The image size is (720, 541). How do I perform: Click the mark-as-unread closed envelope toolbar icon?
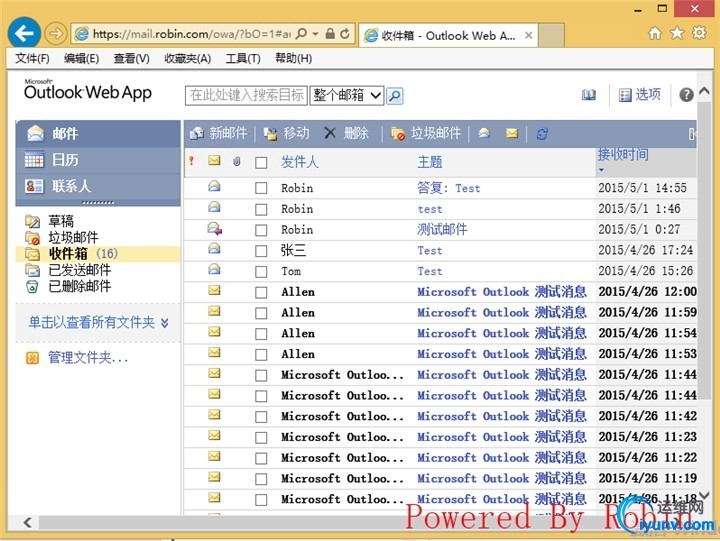click(x=512, y=133)
